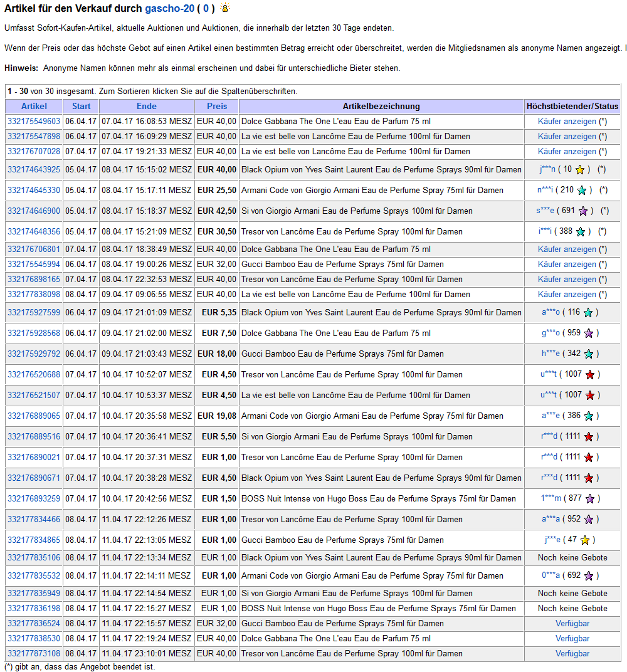Click the red star in row 332176890671

coord(589,478)
